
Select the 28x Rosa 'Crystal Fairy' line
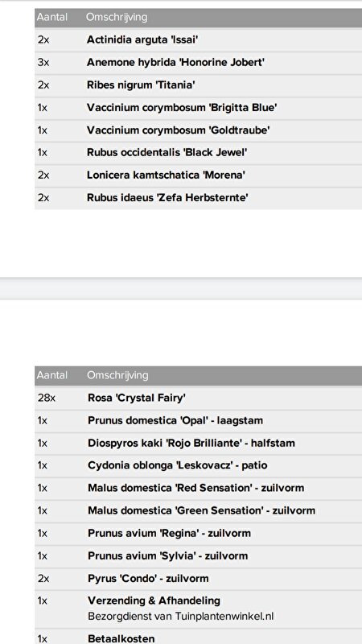198,398
